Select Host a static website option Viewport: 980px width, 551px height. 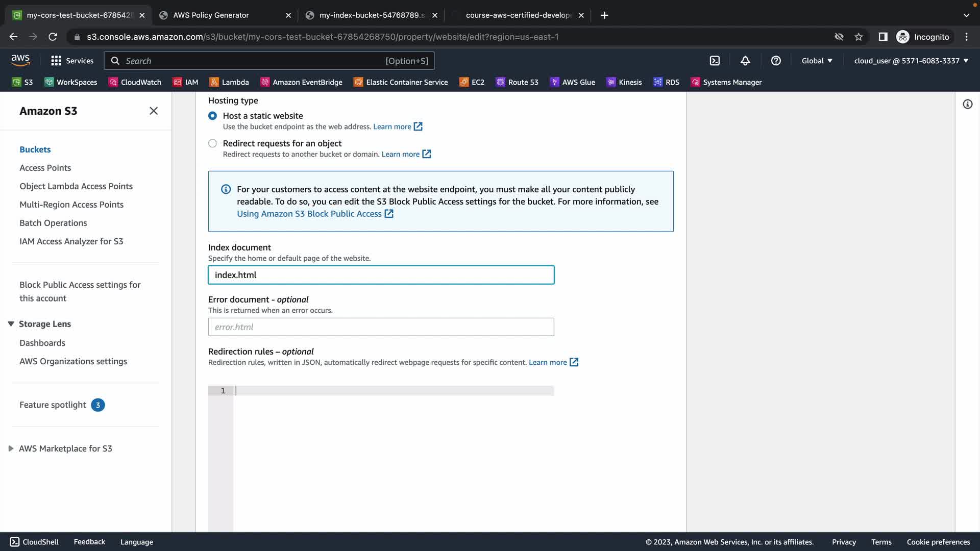pyautogui.click(x=212, y=116)
